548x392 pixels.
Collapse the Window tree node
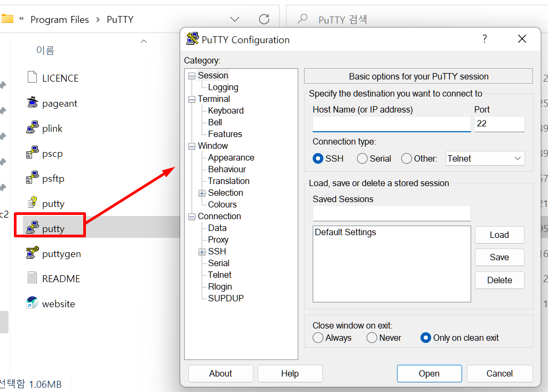[192, 146]
